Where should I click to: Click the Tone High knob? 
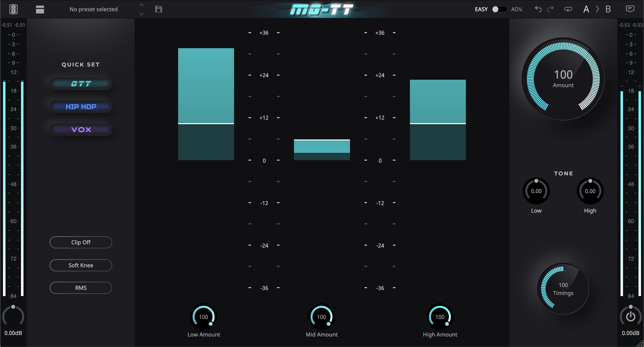pyautogui.click(x=590, y=191)
